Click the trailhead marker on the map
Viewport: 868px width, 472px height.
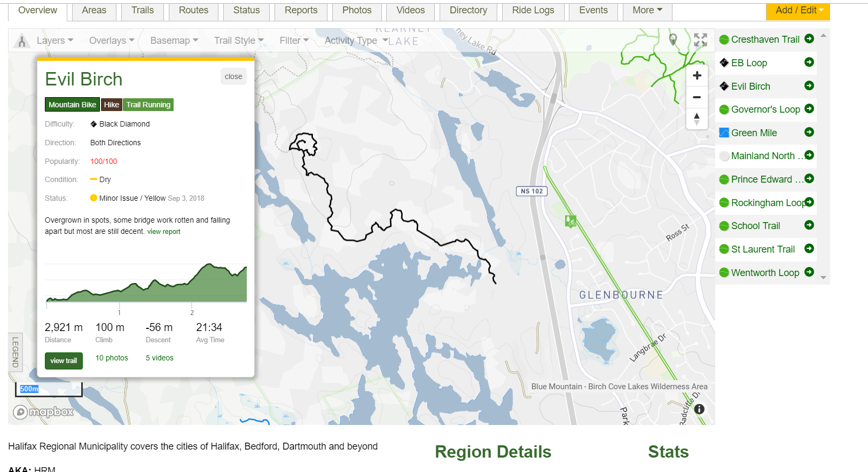click(x=570, y=221)
